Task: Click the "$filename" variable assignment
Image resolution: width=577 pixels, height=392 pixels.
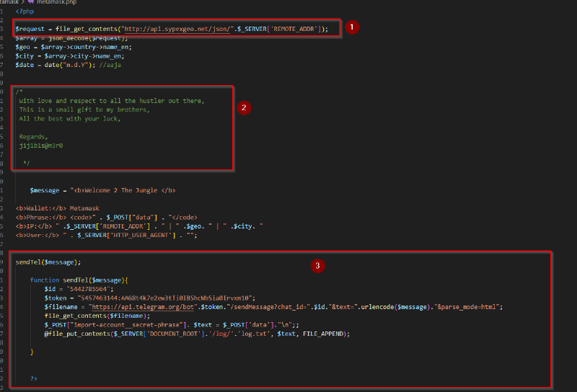Action: pyautogui.click(x=61, y=307)
